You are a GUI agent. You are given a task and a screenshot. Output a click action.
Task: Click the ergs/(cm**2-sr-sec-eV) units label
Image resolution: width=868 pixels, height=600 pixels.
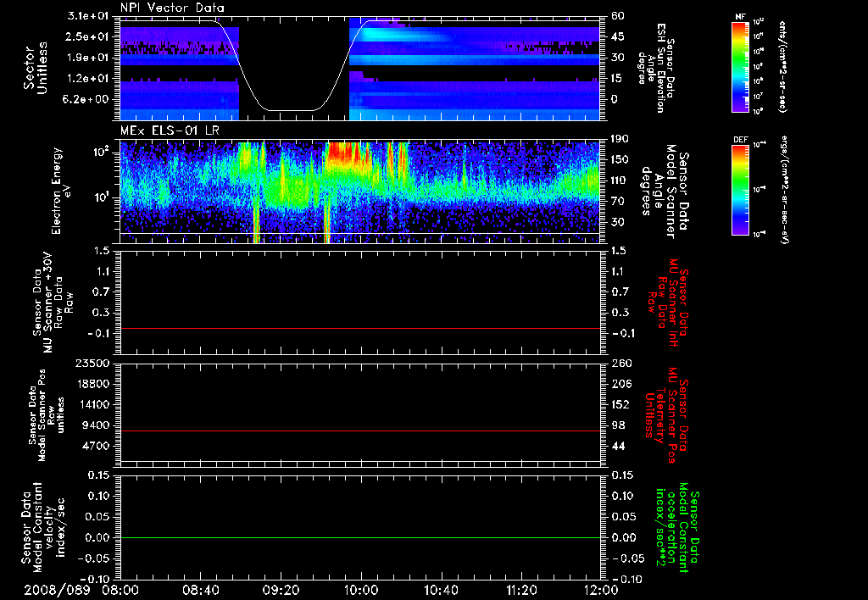point(784,190)
